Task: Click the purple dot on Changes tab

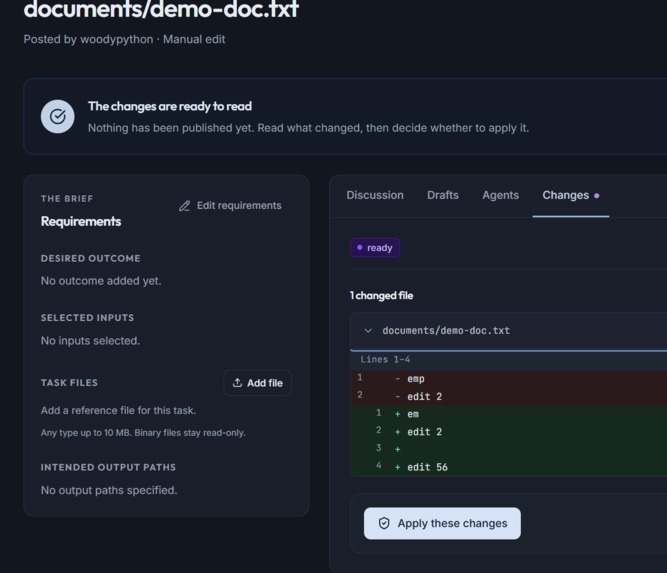Action: tap(596, 196)
